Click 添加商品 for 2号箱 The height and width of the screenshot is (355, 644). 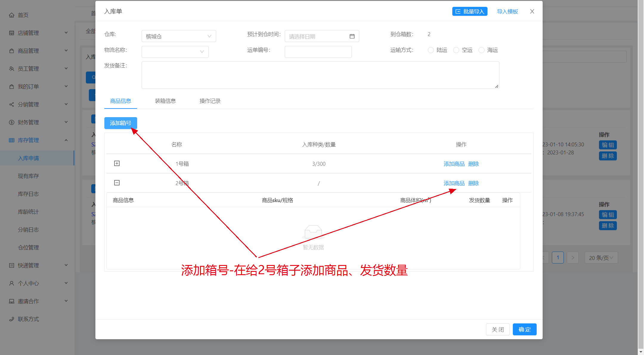(x=454, y=183)
